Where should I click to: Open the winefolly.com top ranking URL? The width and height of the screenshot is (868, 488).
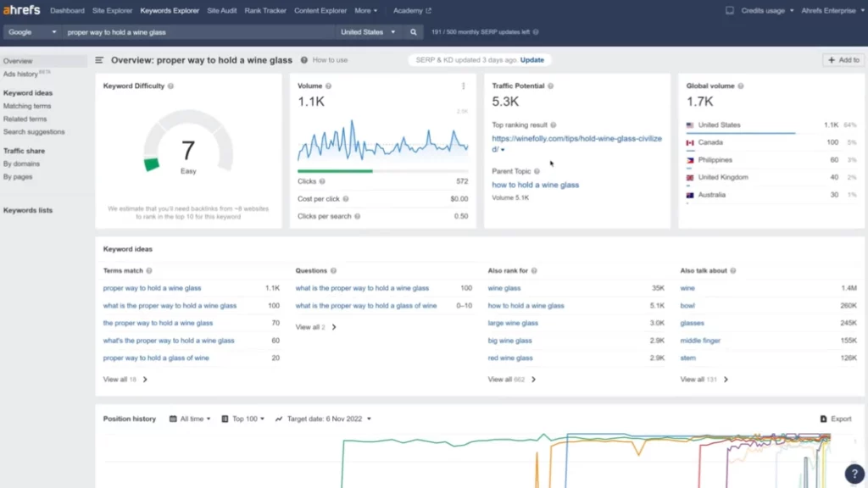(576, 143)
